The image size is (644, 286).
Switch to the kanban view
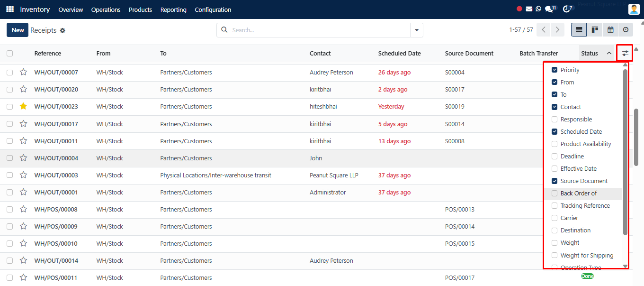click(x=595, y=30)
